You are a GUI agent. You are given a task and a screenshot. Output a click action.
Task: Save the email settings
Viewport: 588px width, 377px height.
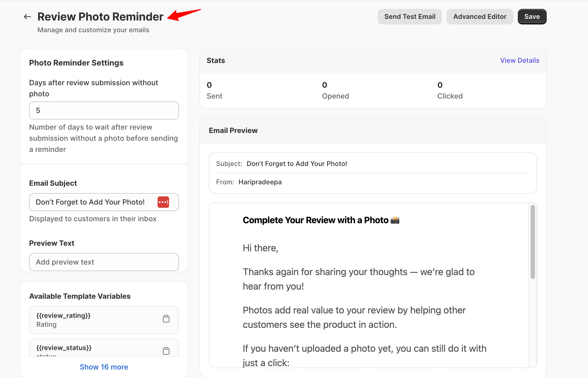point(532,17)
